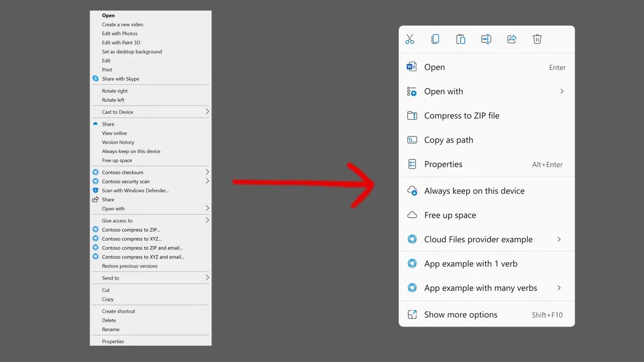644x362 pixels.
Task: Open Version history
Action: [x=118, y=142]
